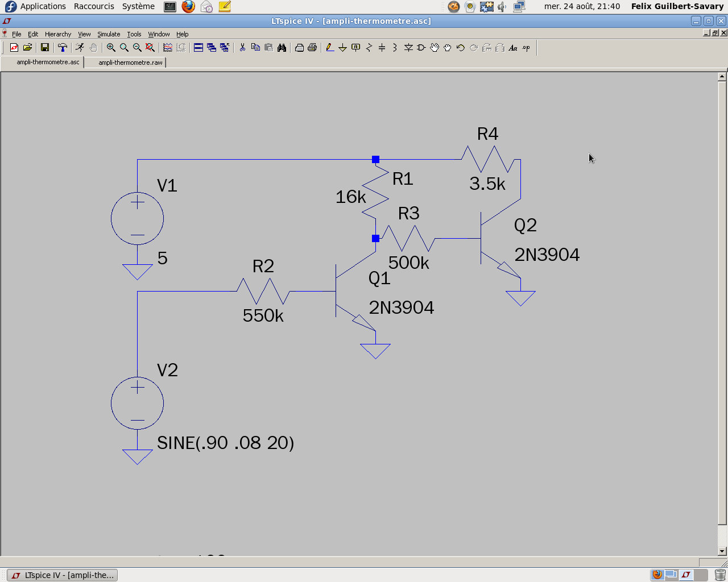Image resolution: width=728 pixels, height=582 pixels.
Task: Click the Zoom Out magnifier icon
Action: click(137, 48)
